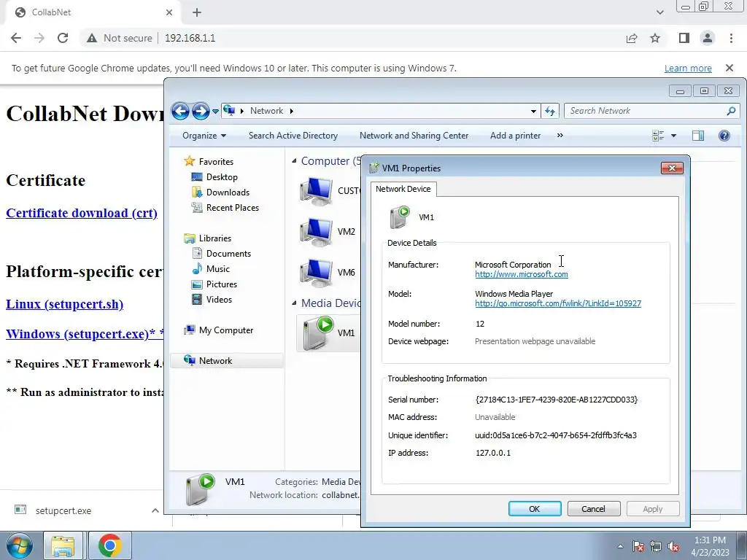The image size is (747, 560).
Task: Open view options dropdown arrow
Action: point(673,136)
